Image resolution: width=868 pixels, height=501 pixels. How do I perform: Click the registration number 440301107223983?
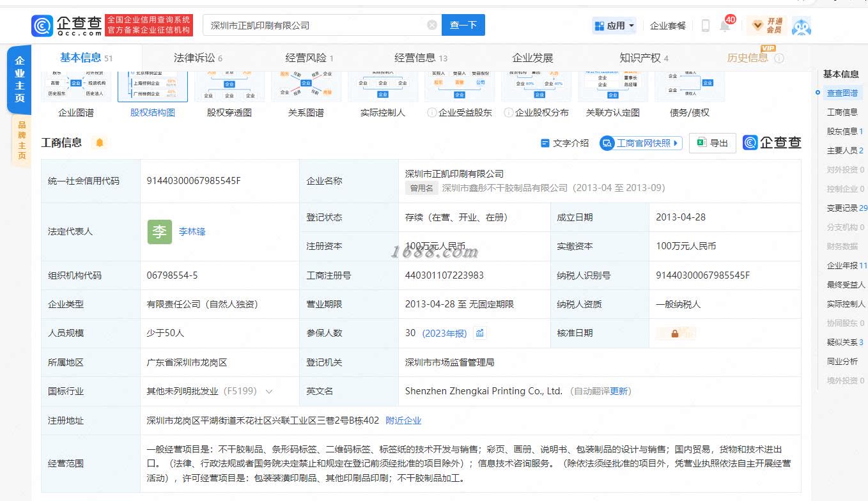click(444, 275)
